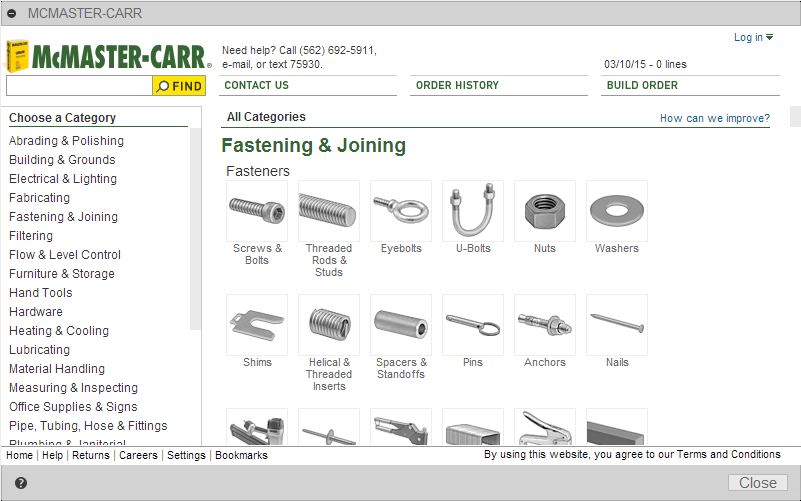801x501 pixels.
Task: Select the Eyebolts product icon
Action: click(x=401, y=211)
